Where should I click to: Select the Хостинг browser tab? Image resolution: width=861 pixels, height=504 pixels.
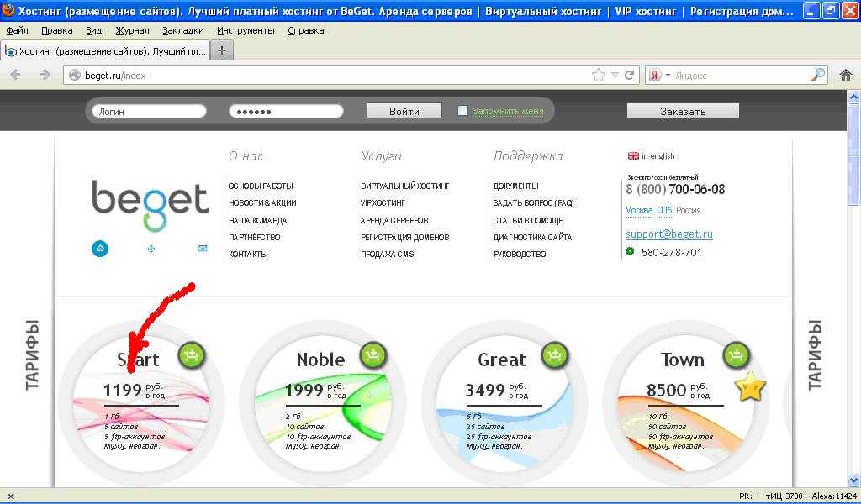coord(105,51)
